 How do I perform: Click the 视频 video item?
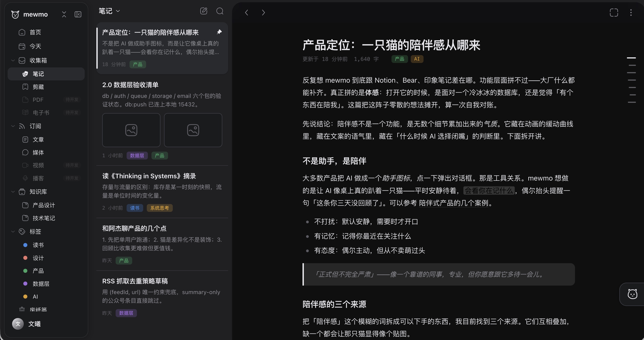46,165
